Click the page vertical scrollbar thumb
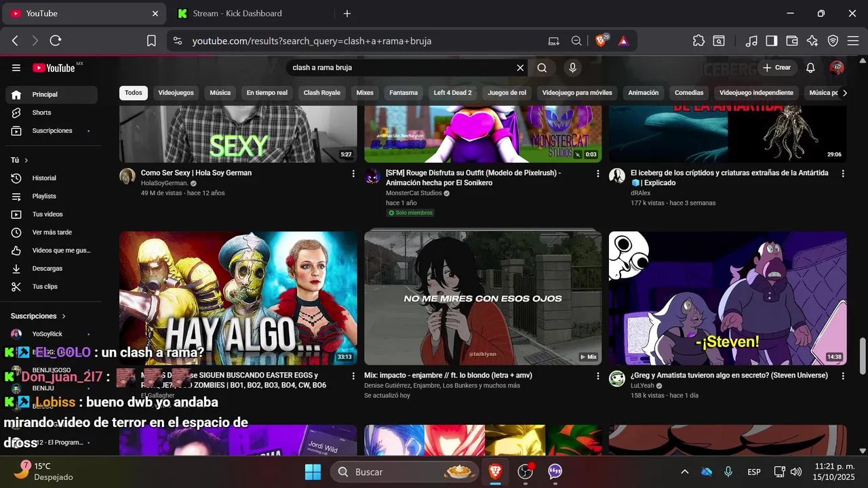The height and width of the screenshot is (488, 868). pyautogui.click(x=863, y=354)
